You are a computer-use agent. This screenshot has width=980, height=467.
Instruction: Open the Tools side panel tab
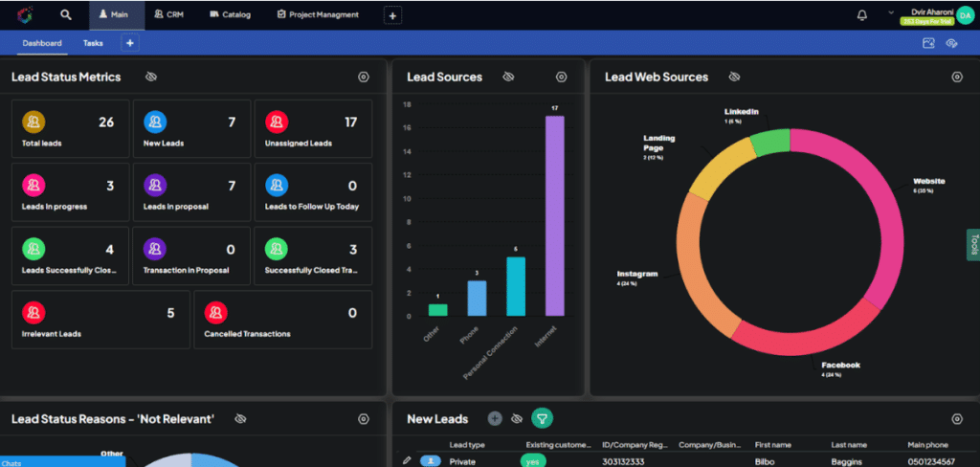coord(973,244)
